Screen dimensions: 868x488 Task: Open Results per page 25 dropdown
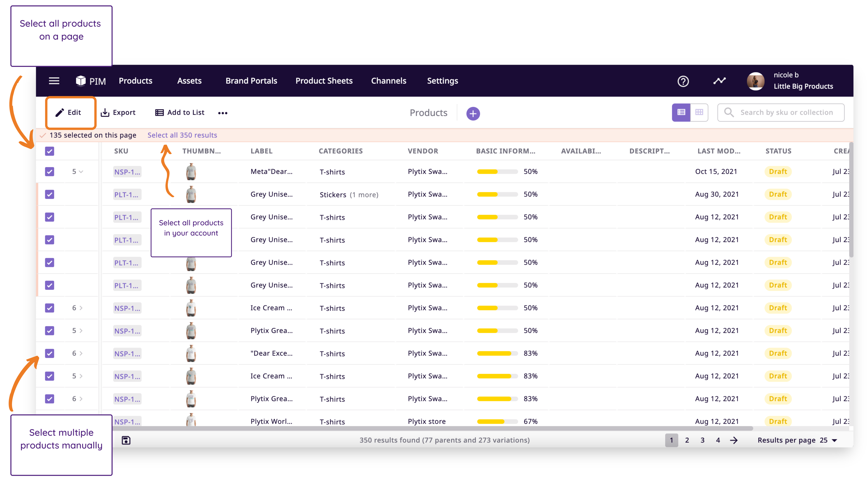tap(829, 440)
